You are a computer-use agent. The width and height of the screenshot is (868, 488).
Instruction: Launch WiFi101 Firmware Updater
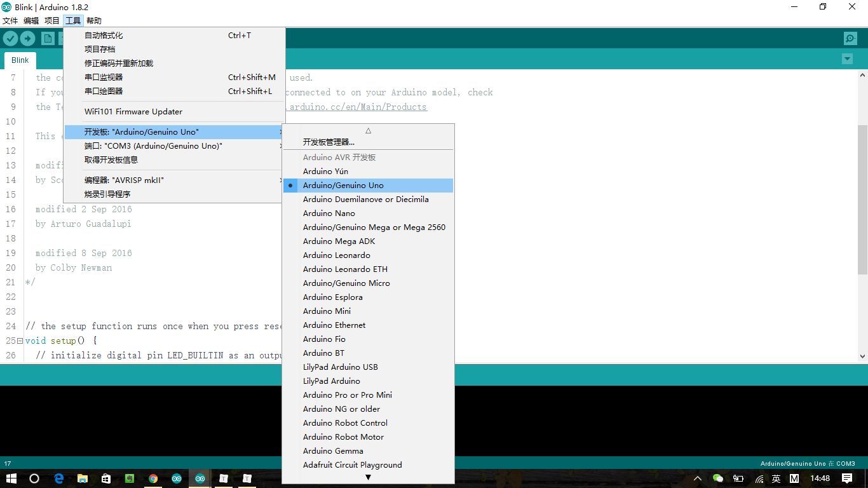tap(174, 112)
